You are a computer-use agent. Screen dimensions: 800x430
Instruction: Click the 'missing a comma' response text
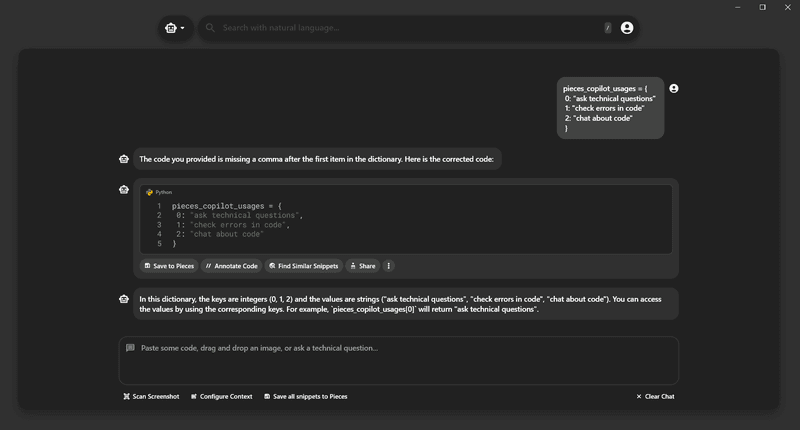coord(317,159)
